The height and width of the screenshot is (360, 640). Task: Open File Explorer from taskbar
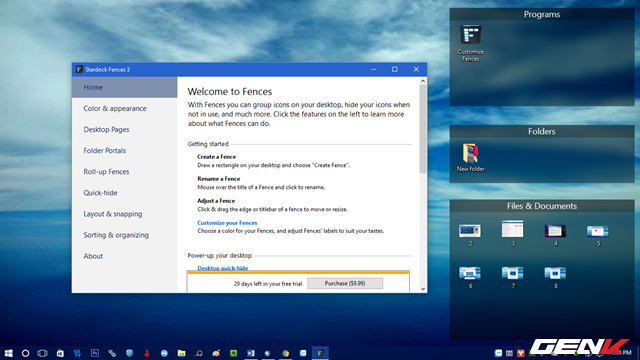tap(181, 353)
